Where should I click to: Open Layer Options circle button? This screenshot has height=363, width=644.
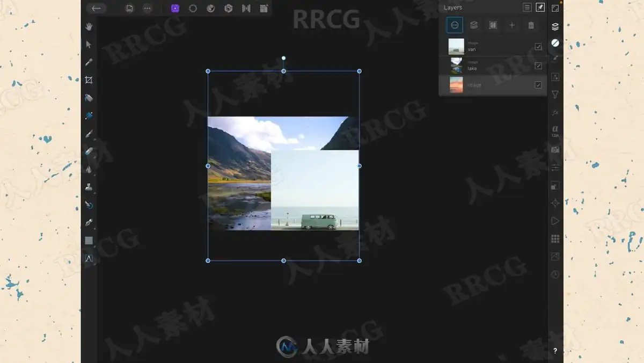click(x=455, y=25)
